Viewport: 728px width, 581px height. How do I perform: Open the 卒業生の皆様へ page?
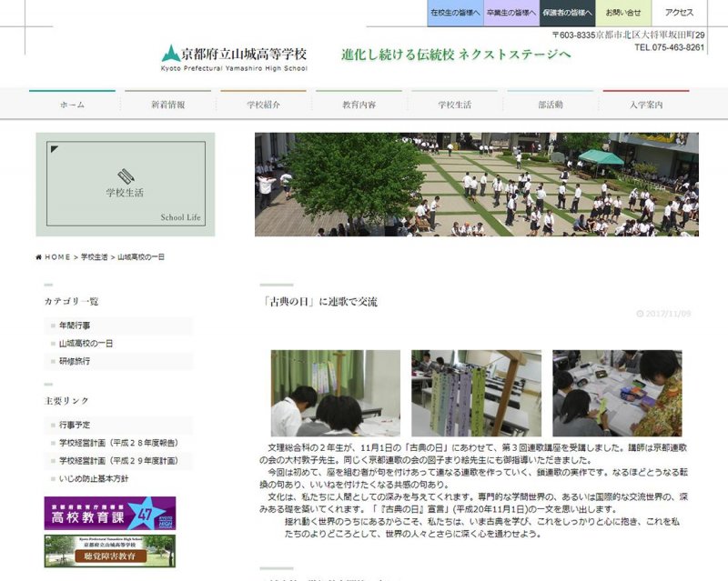pos(511,13)
